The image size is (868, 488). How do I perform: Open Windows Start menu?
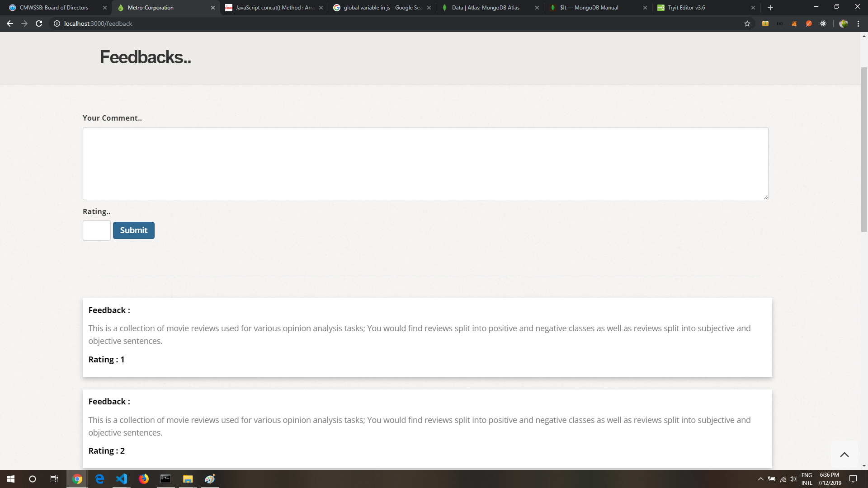click(x=11, y=479)
